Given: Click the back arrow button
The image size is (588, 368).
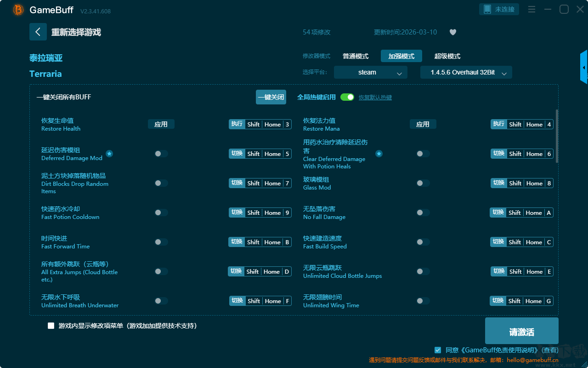Looking at the screenshot, I should (x=38, y=32).
